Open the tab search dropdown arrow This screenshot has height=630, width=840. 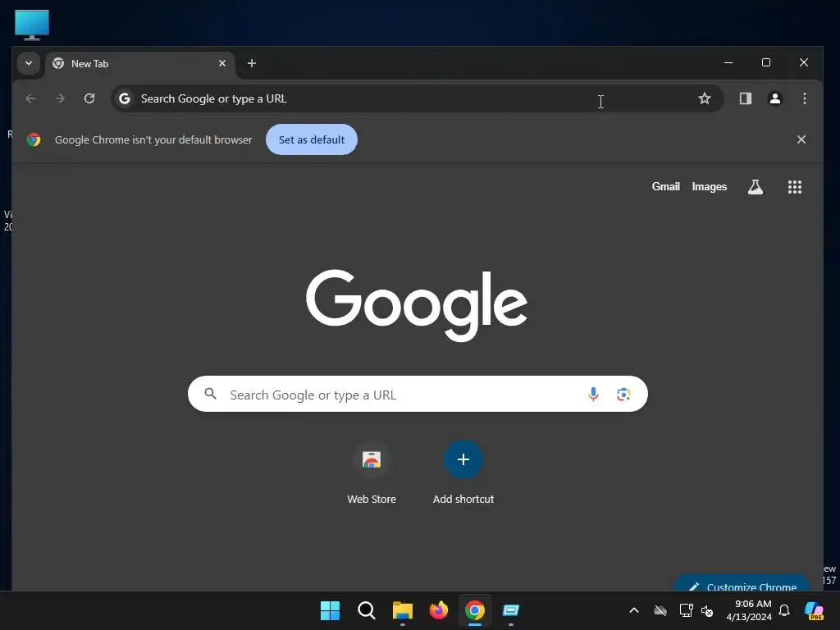(x=29, y=63)
